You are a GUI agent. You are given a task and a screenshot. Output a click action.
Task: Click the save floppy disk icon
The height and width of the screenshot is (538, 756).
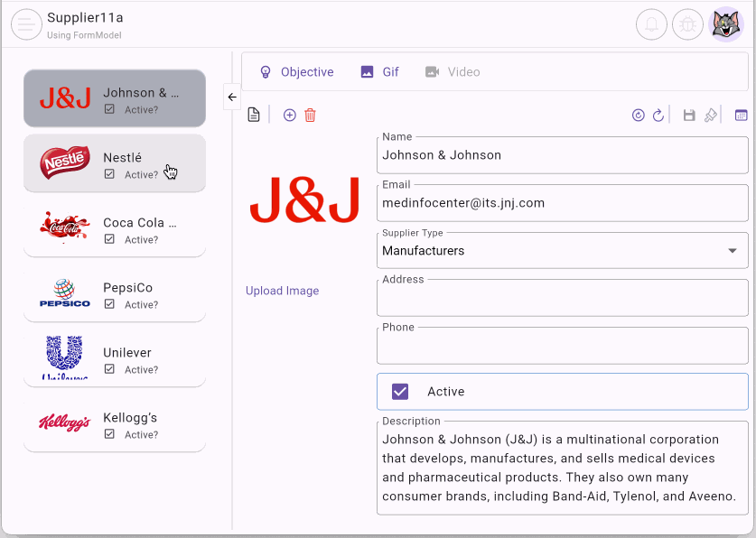[689, 116]
